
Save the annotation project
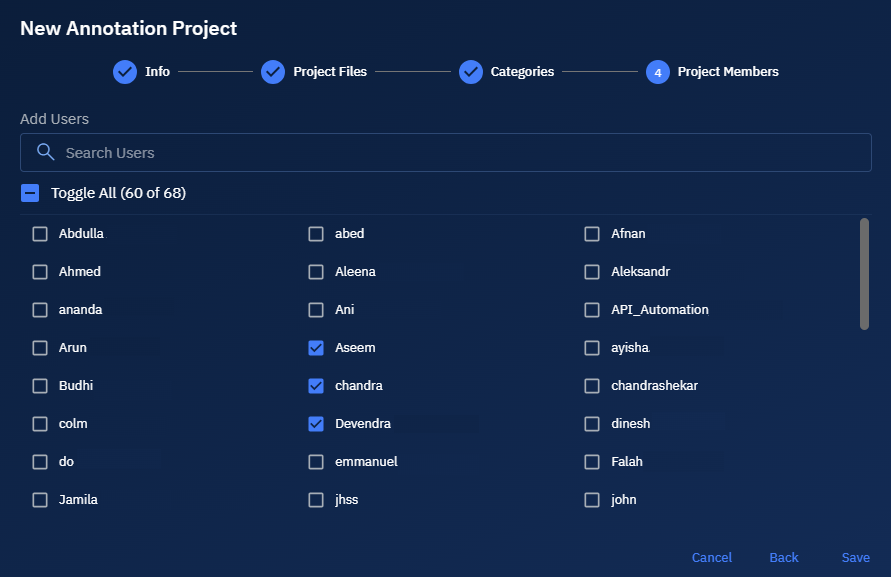coord(855,558)
